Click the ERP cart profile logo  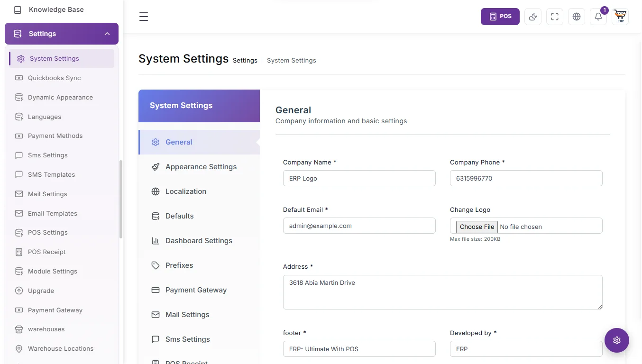(620, 17)
